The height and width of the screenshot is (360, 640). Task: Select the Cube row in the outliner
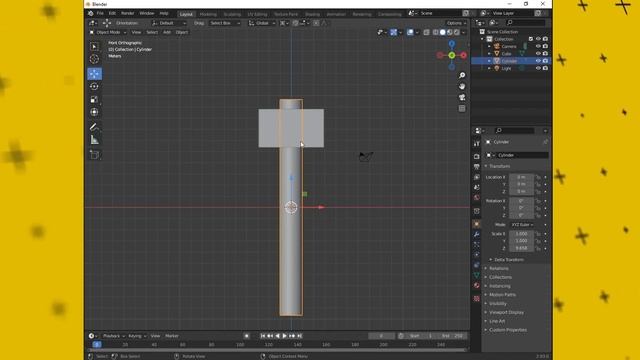[x=510, y=53]
